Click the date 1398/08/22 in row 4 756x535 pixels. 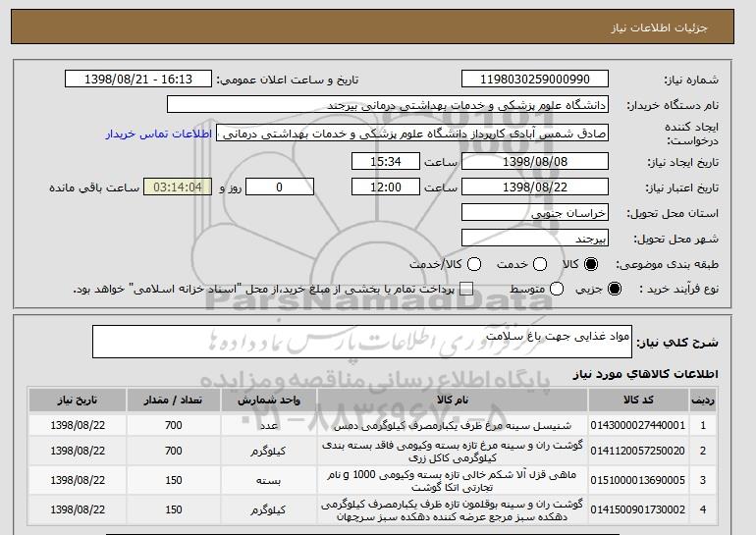pos(78,509)
